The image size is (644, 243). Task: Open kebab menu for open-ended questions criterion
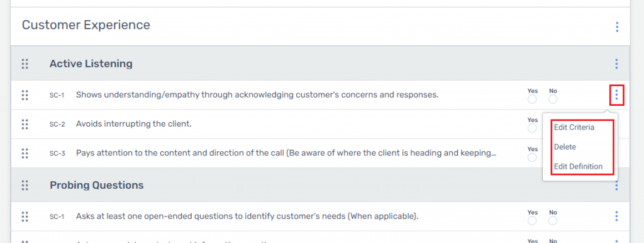point(616,217)
